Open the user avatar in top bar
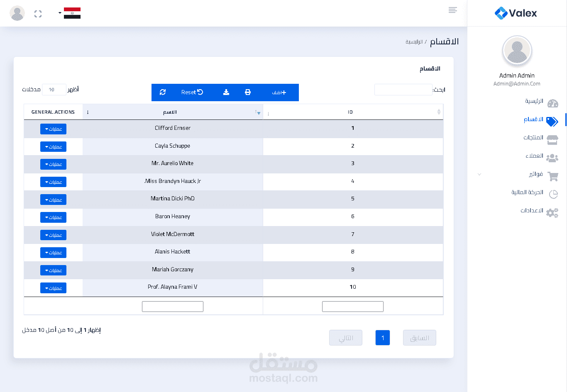The width and height of the screenshot is (567, 392). click(17, 13)
